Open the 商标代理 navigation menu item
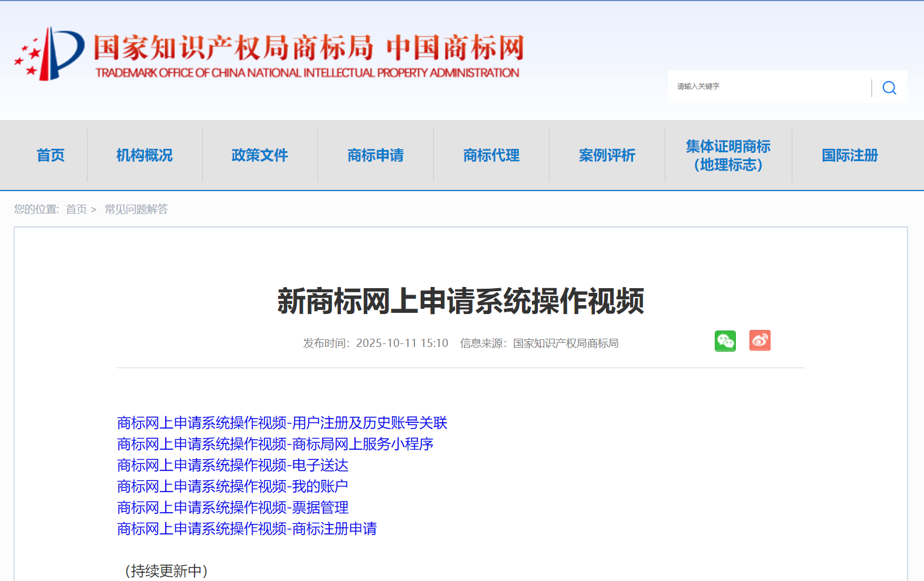 click(x=491, y=155)
